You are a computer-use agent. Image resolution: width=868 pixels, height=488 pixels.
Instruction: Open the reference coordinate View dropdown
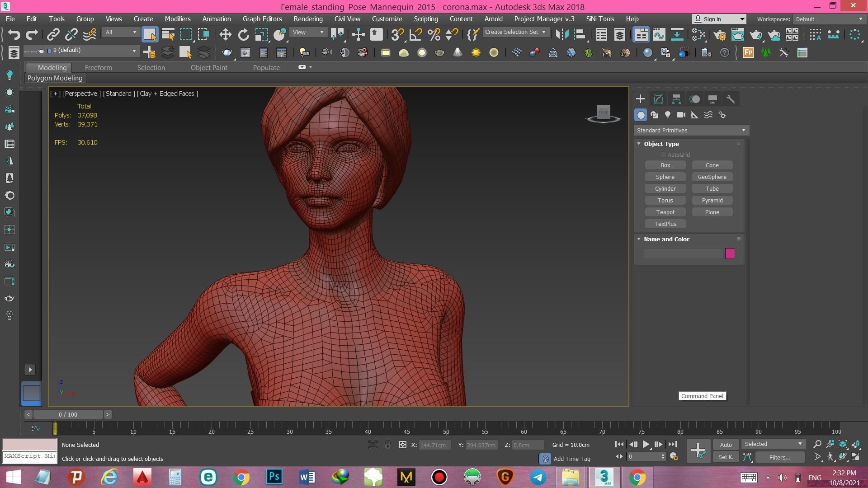pyautogui.click(x=308, y=32)
